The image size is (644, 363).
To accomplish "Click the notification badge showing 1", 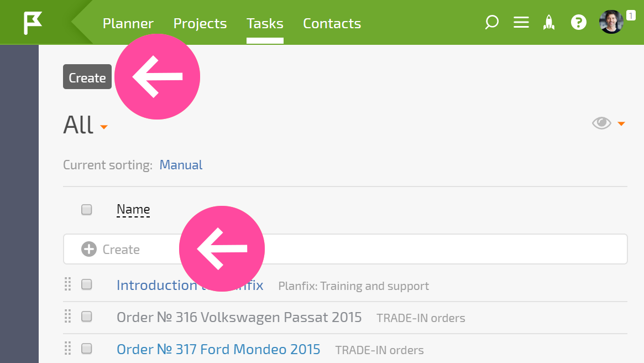I will coord(631,15).
